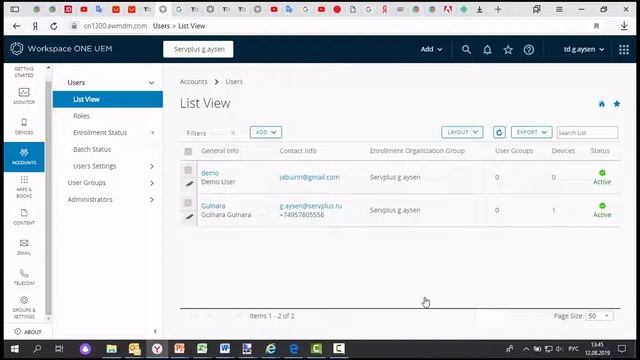Click the blue star next to home icon
This screenshot has height=360, width=640.
pos(617,104)
